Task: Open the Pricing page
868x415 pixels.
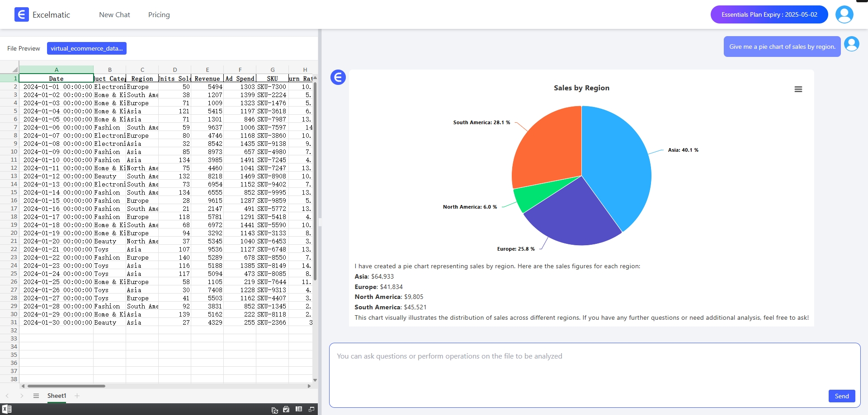Action: (x=159, y=15)
